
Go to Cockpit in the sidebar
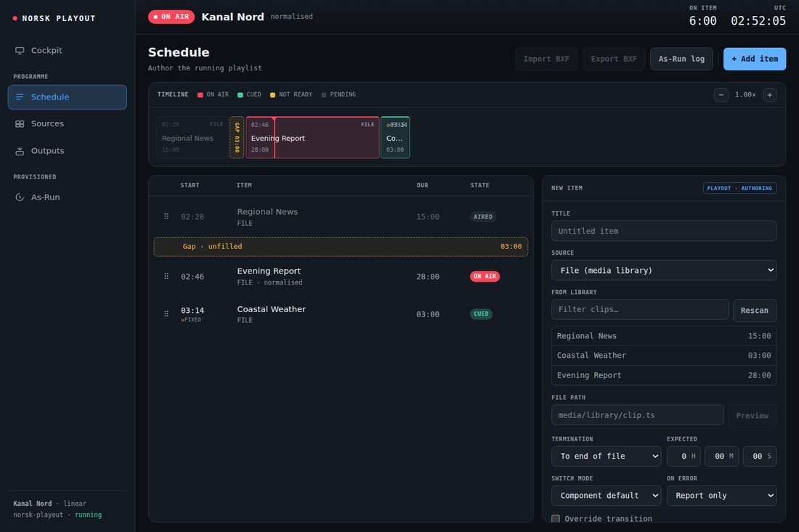[x=68, y=50]
